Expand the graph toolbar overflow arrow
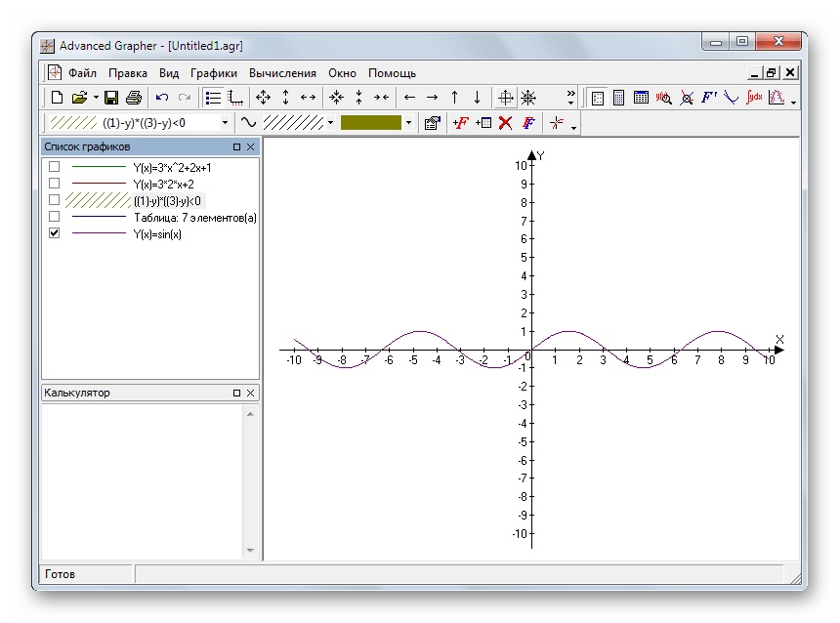Viewport: 840px width, 623px height. [573, 128]
